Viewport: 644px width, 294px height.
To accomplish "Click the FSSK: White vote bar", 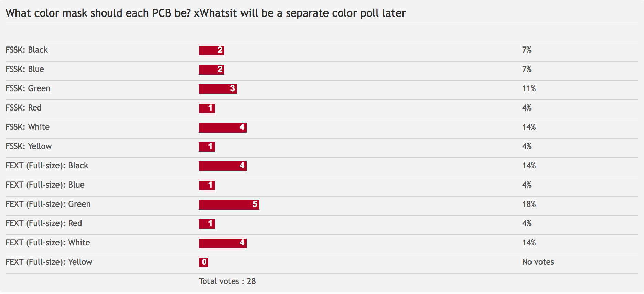I will pos(222,127).
